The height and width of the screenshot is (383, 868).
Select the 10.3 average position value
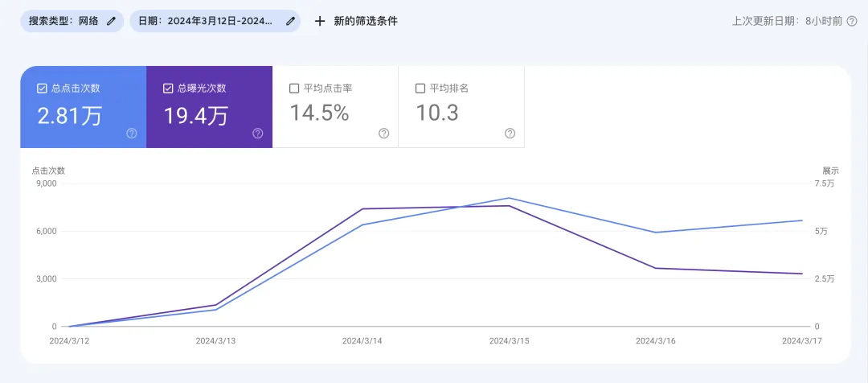tap(436, 113)
